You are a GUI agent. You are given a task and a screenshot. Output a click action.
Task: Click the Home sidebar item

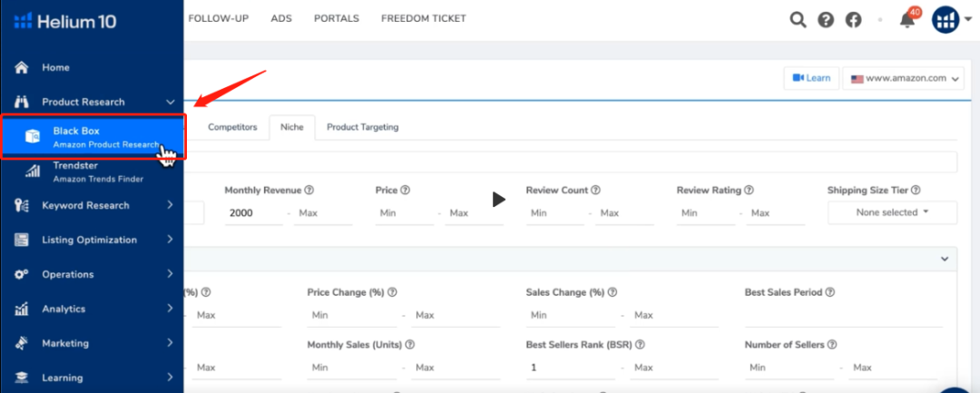pos(55,68)
